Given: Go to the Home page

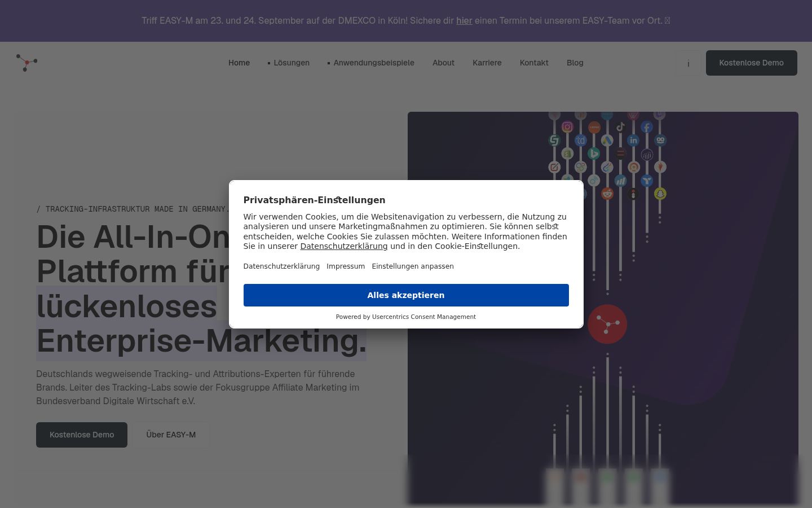Looking at the screenshot, I should [x=239, y=63].
